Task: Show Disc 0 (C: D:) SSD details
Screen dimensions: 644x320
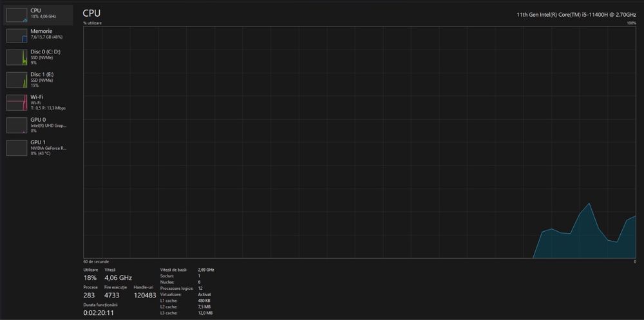Action: pyautogui.click(x=38, y=58)
